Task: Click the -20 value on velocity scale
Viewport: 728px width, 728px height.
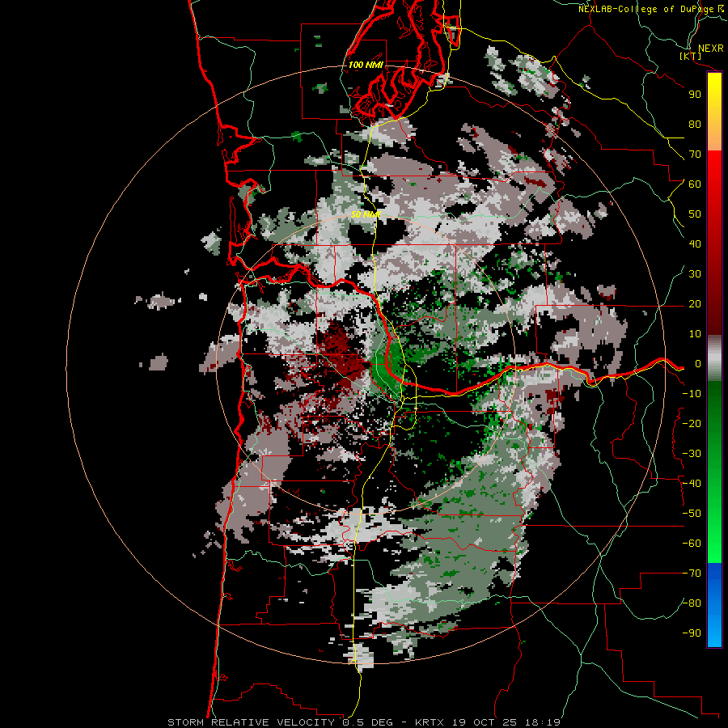Action: (692, 424)
